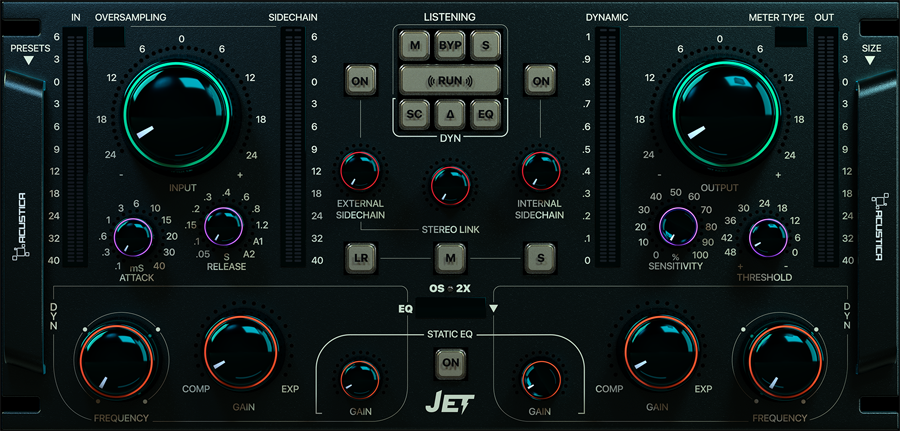
Task: Click the OS 2X indicator text
Action: [451, 289]
